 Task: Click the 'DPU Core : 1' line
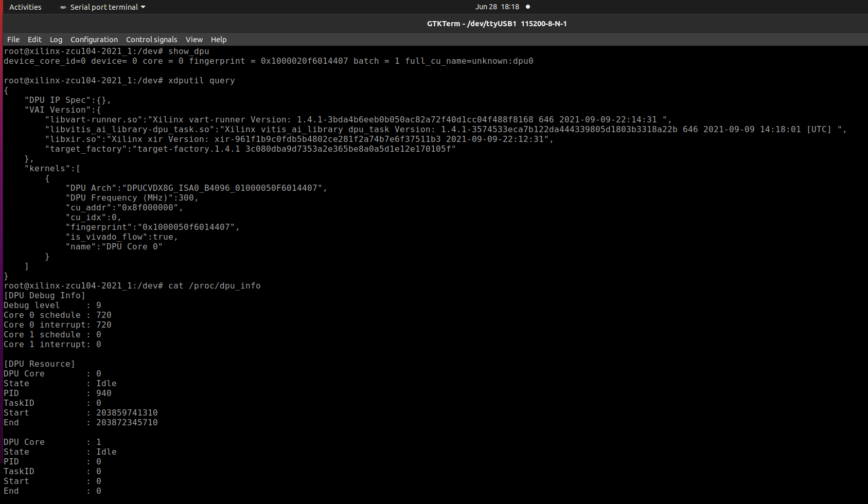click(52, 442)
